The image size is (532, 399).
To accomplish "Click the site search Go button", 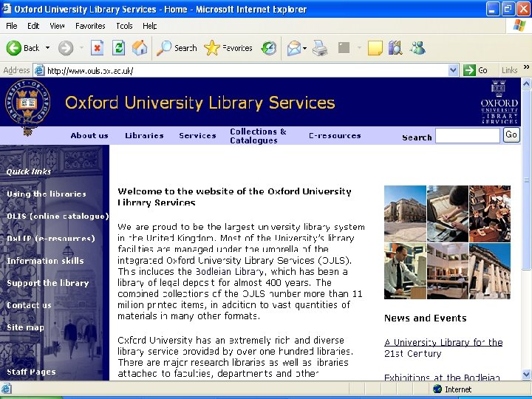I will click(x=511, y=134).
